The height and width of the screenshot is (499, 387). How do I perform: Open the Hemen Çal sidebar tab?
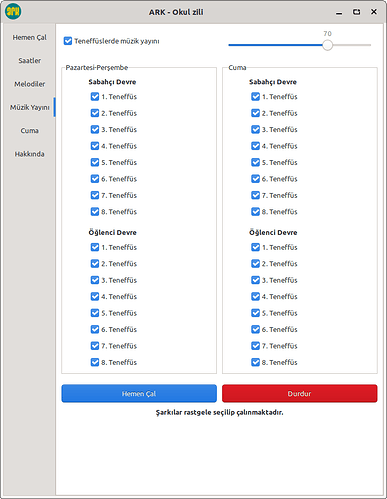[x=29, y=37]
